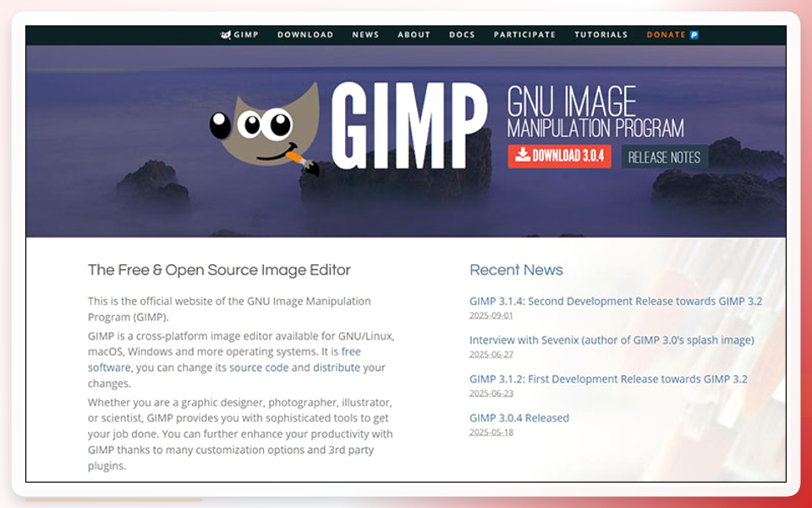The width and height of the screenshot is (812, 508).
Task: Open 'GIMP 3.0.4 Released' news article
Action: (x=518, y=417)
